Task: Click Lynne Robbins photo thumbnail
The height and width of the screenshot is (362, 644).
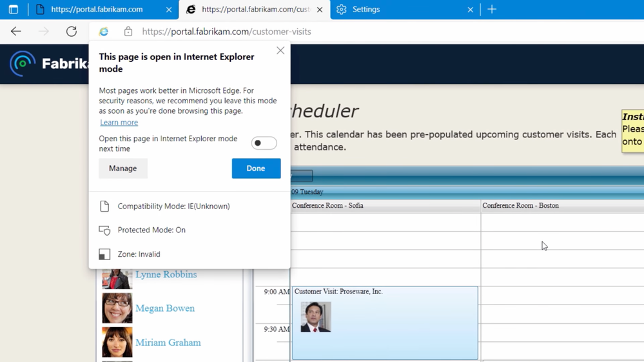Action: click(x=117, y=279)
